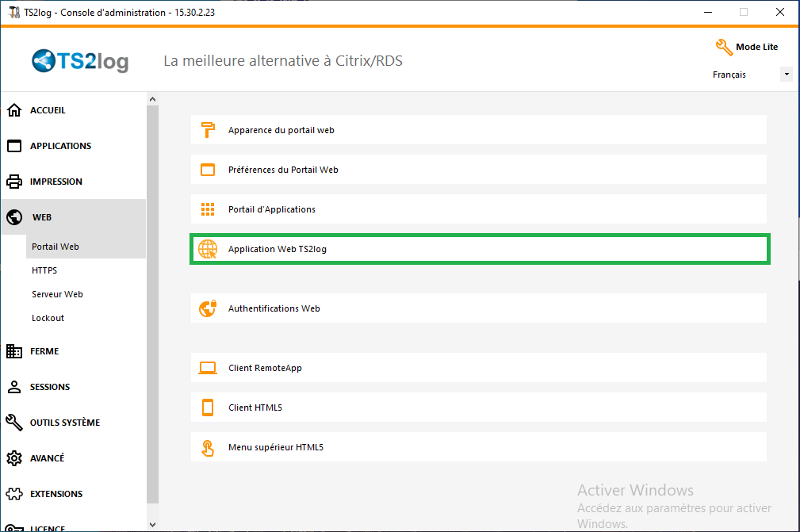This screenshot has height=532, width=800.
Task: Click the language dropdown arrow
Action: click(x=787, y=75)
